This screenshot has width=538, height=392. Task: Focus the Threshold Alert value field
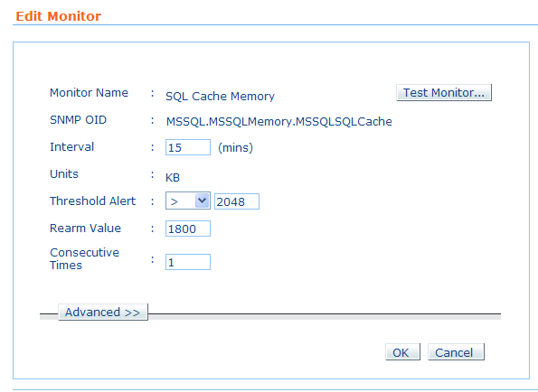237,201
